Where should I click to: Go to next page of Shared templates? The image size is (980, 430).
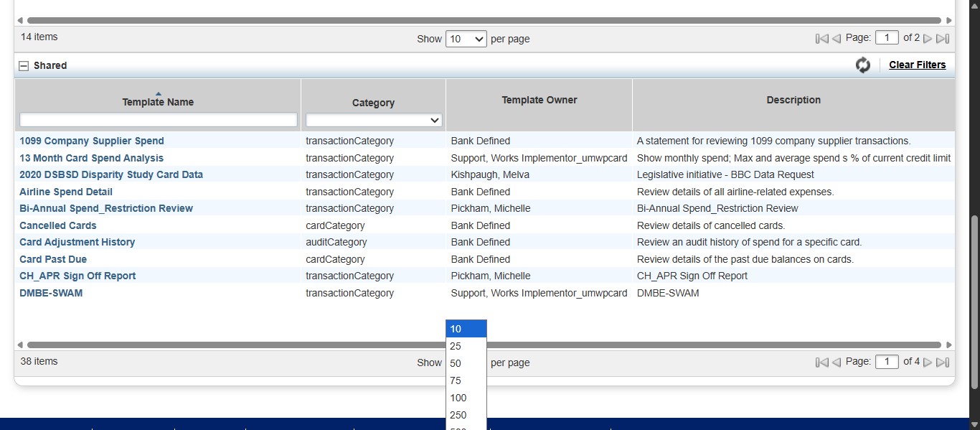pos(927,37)
